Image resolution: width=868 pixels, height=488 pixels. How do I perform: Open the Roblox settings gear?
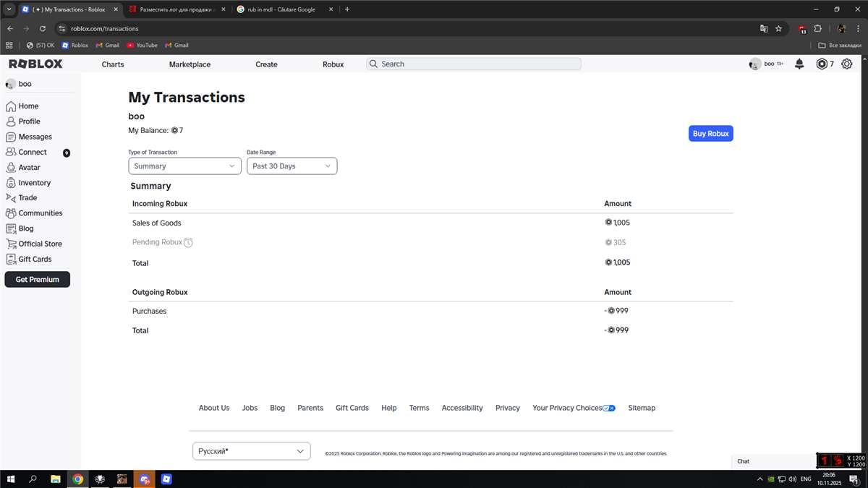pos(846,64)
